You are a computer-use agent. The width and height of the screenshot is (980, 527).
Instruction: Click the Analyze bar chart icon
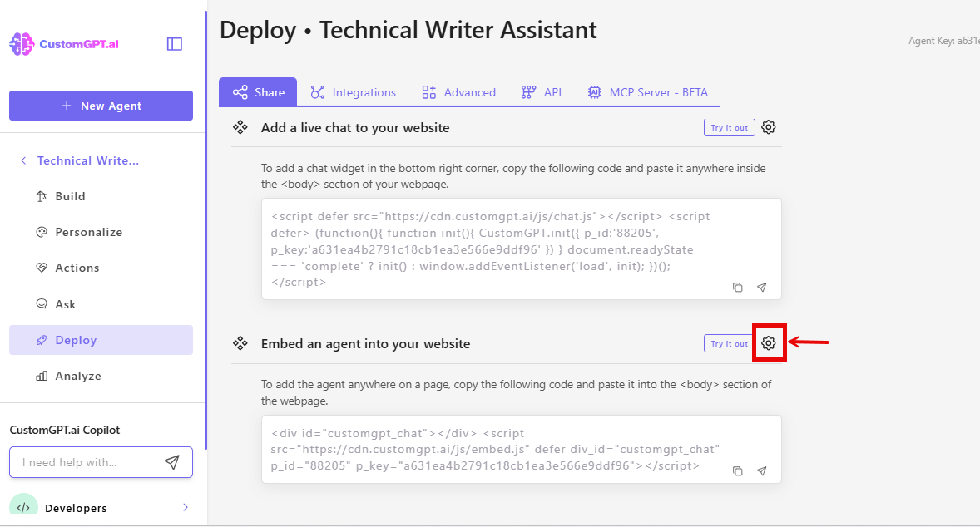pyautogui.click(x=42, y=376)
